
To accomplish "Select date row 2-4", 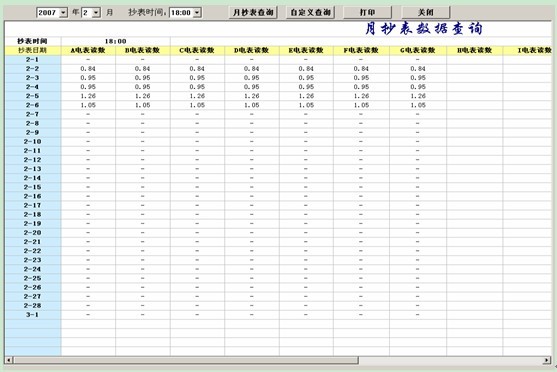I will click(33, 87).
